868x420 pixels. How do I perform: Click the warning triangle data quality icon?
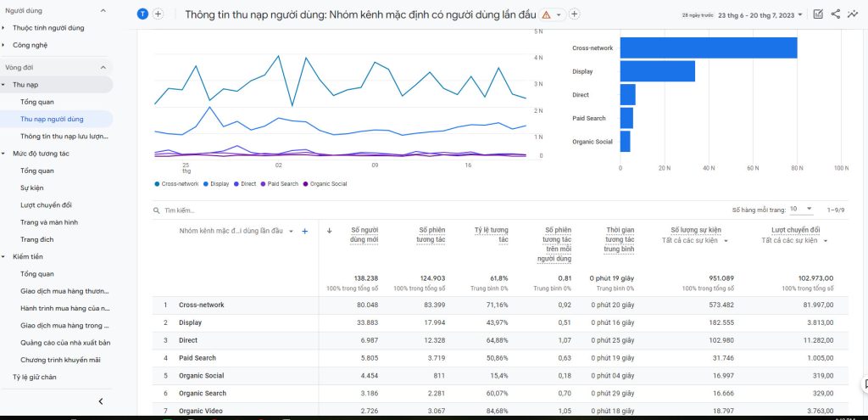pos(546,14)
